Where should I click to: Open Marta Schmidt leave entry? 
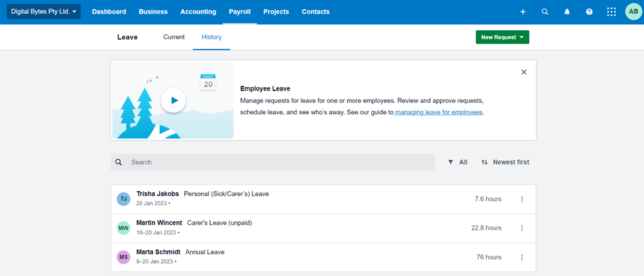[323, 257]
